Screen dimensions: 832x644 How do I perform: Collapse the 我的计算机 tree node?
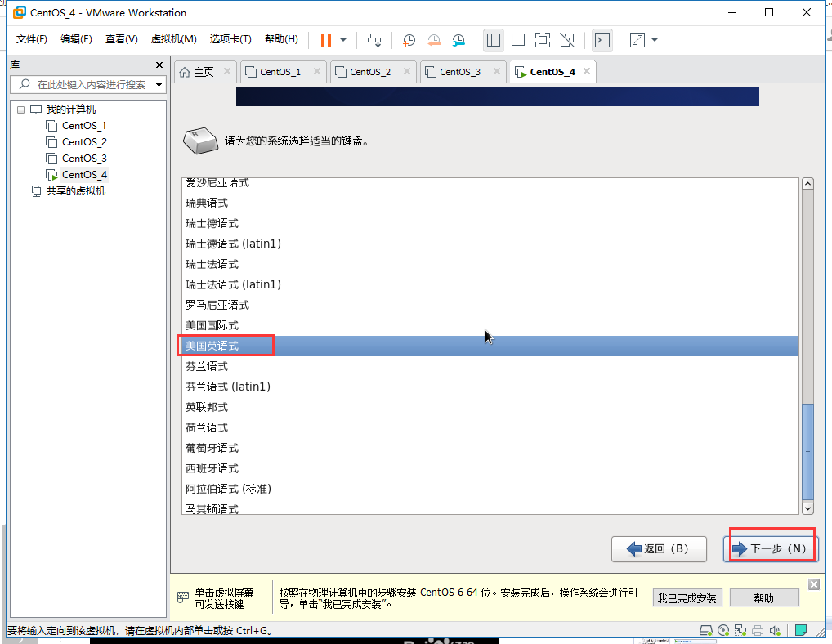coord(20,110)
